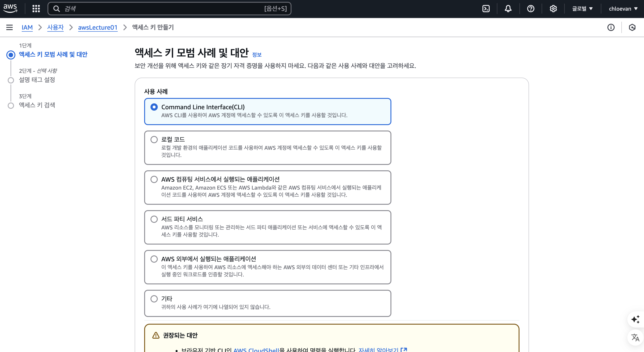Screen dimensions: 644x352
Task: Click the 액세스 키 만들기 breadcrumb text
Action: point(153,27)
